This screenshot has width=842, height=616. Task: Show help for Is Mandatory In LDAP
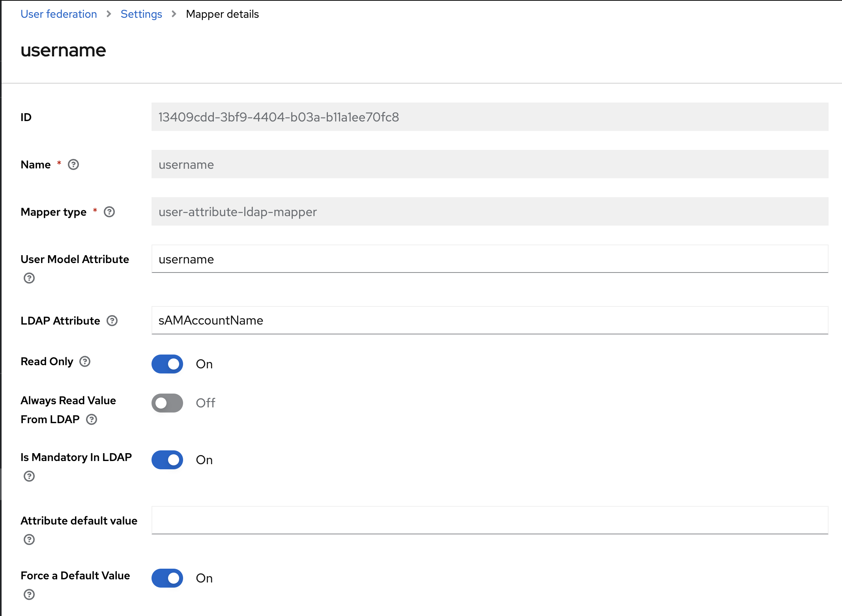29,476
